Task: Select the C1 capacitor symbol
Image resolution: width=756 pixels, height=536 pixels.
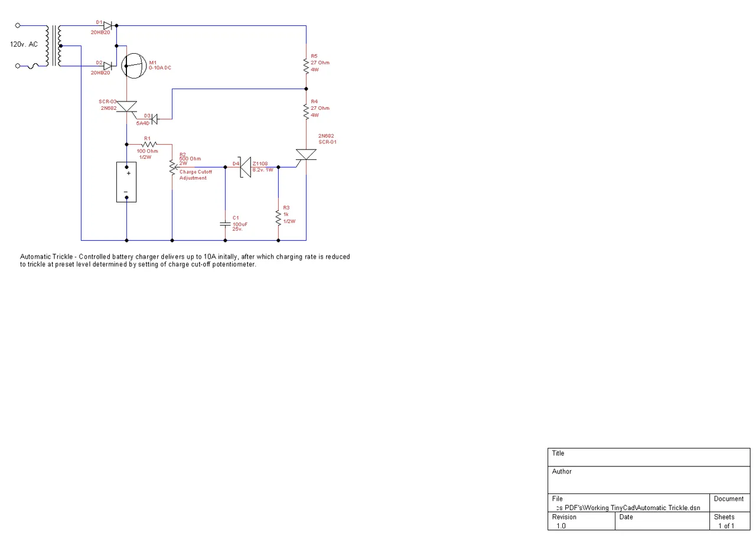Action: [x=225, y=224]
